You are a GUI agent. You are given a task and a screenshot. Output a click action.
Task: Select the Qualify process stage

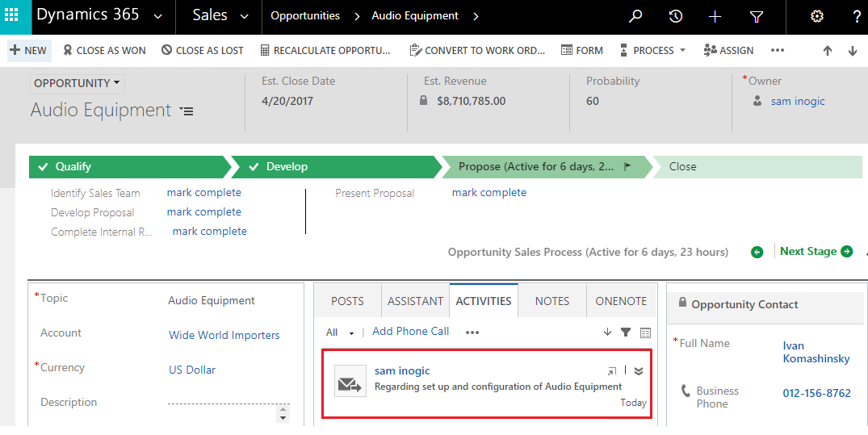tap(129, 166)
